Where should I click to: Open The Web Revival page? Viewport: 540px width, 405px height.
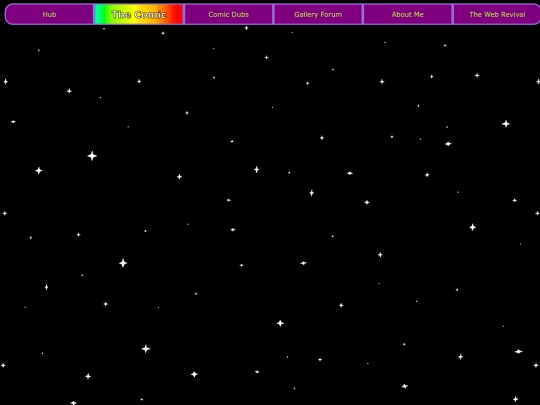(x=497, y=14)
